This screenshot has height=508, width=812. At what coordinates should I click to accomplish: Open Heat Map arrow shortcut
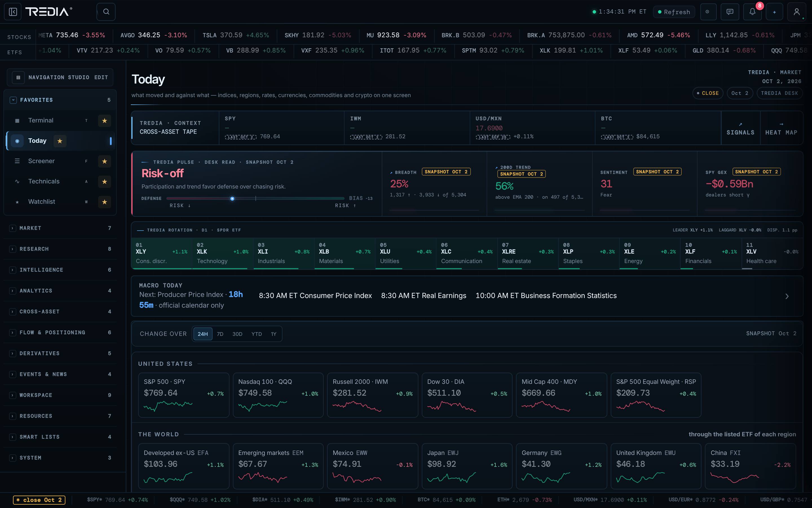tap(781, 128)
